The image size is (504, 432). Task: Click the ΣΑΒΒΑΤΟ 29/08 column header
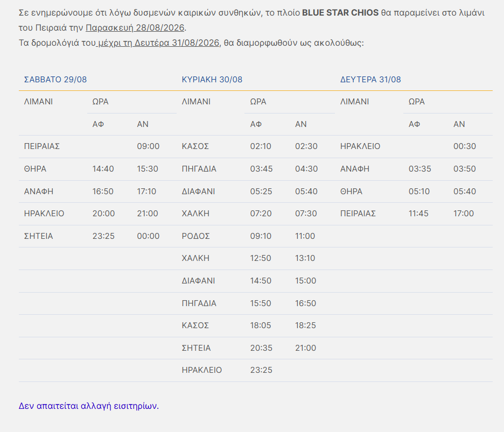tap(55, 80)
